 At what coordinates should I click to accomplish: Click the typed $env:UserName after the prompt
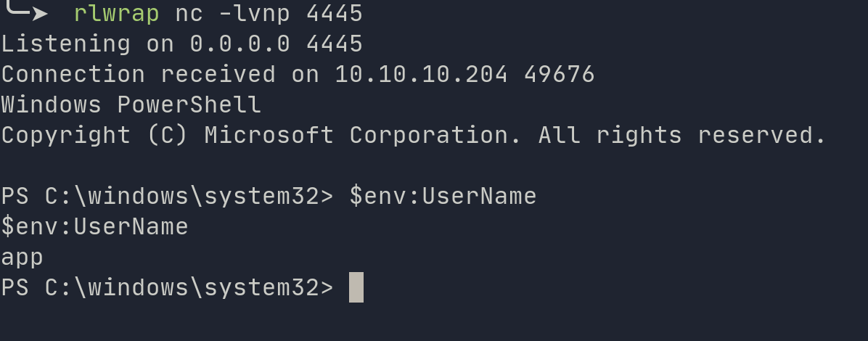point(443,197)
